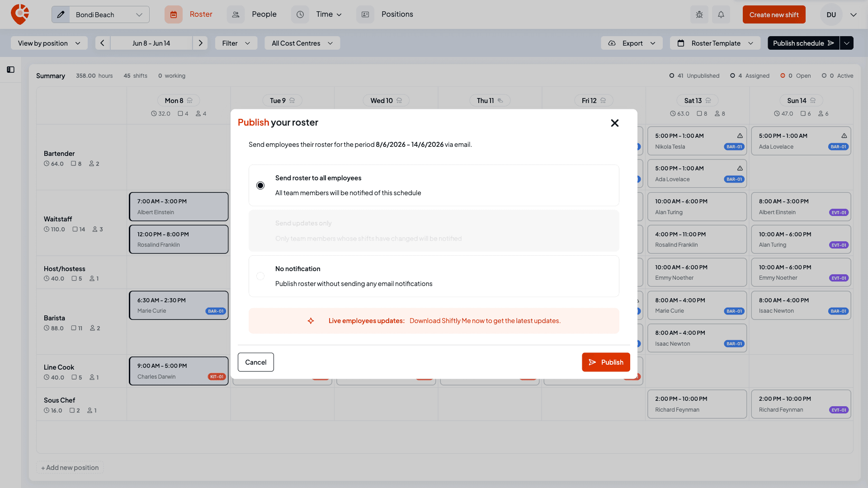Click the Jun 8 - Jun 14 date range
Image resolution: width=868 pixels, height=488 pixels.
[151, 43]
